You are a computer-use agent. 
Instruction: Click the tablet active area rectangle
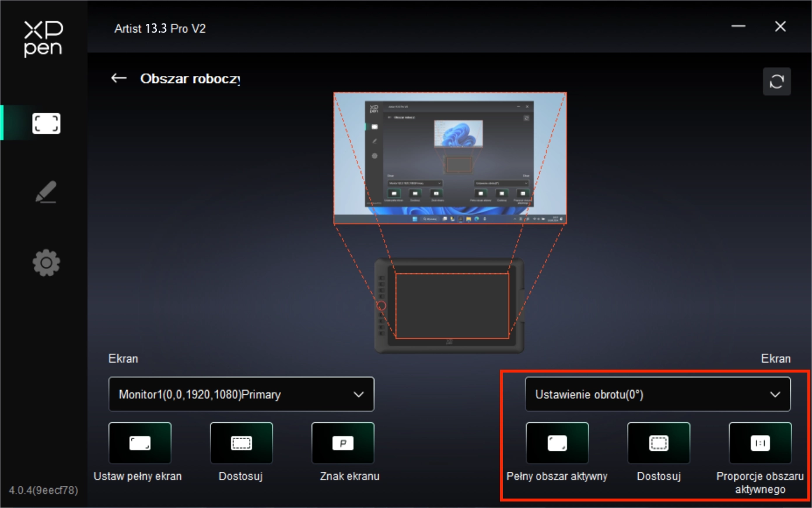(452, 305)
